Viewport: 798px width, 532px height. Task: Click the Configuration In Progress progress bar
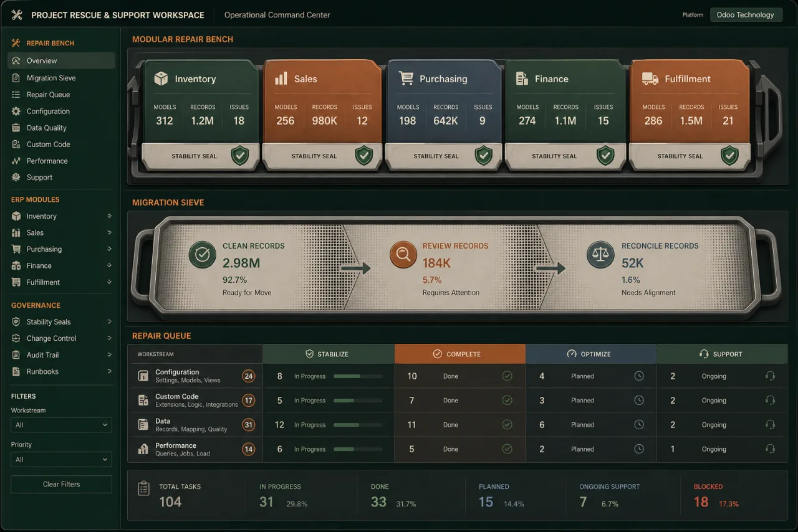click(358, 376)
